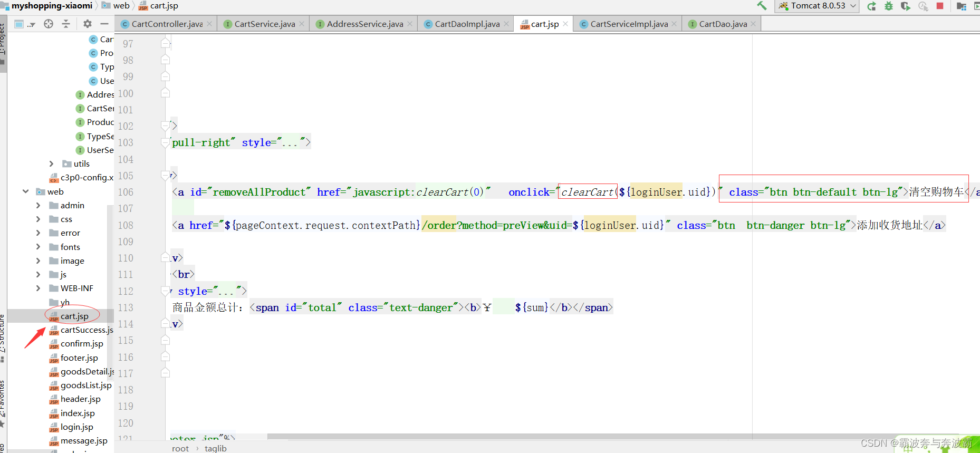The width and height of the screenshot is (980, 453).
Task: Click the Project tree vertical scrollbar
Action: coord(111,293)
